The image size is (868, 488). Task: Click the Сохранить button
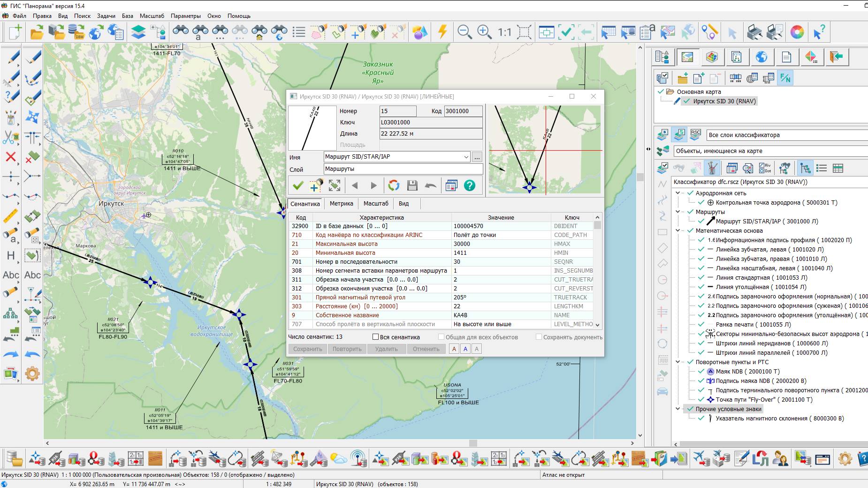click(x=307, y=349)
